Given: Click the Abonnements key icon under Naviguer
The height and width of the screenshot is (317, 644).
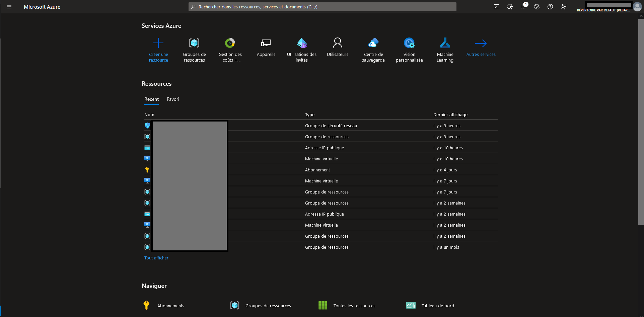Looking at the screenshot, I should pyautogui.click(x=146, y=305).
